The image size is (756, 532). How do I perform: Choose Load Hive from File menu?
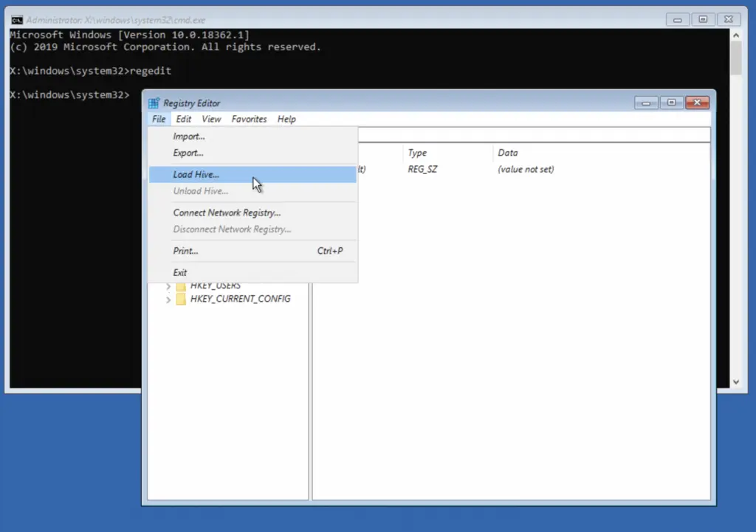(x=196, y=175)
